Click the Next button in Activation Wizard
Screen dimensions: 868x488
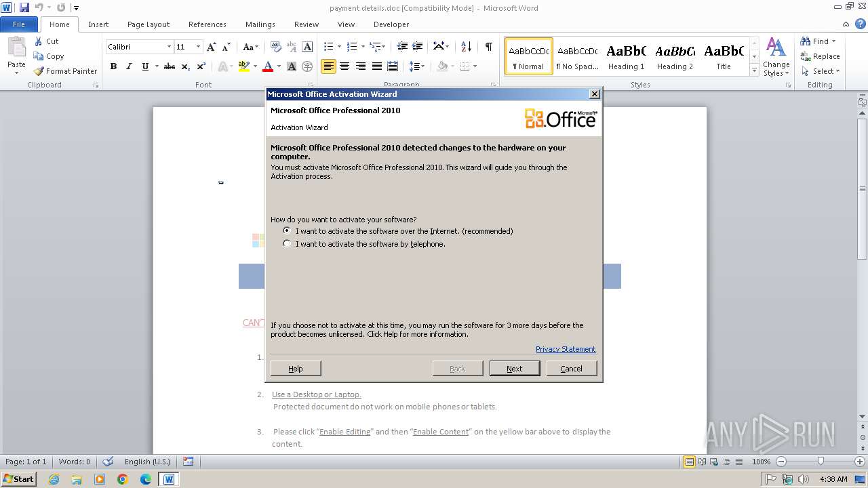pyautogui.click(x=515, y=369)
